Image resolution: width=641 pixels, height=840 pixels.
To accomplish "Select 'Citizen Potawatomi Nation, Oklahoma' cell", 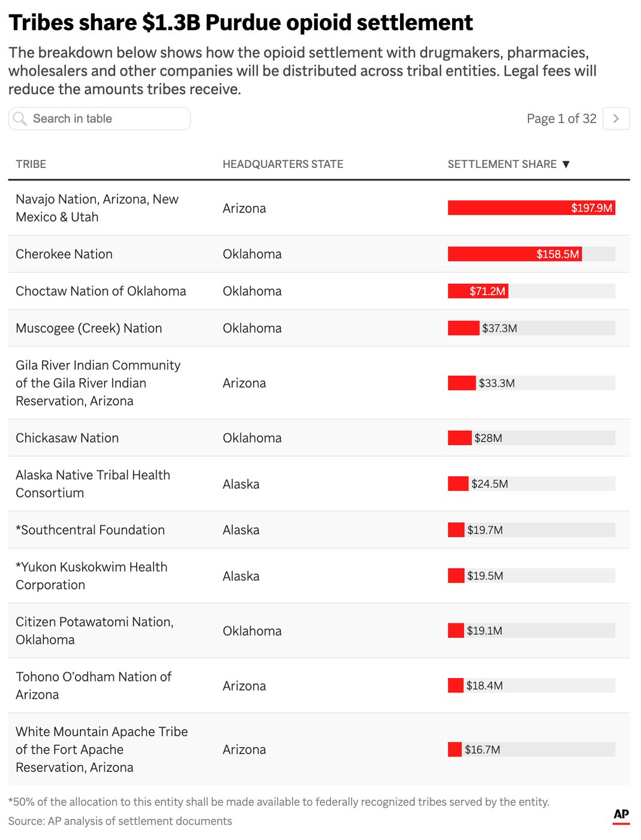I will tap(95, 631).
